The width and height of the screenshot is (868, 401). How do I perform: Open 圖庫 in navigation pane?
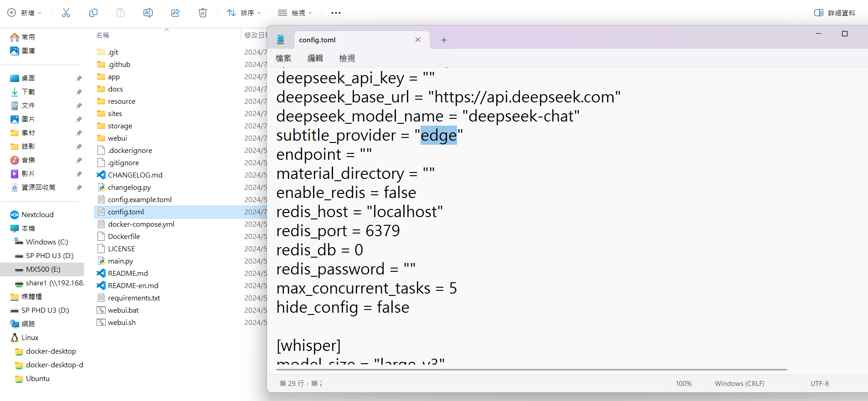(23, 51)
